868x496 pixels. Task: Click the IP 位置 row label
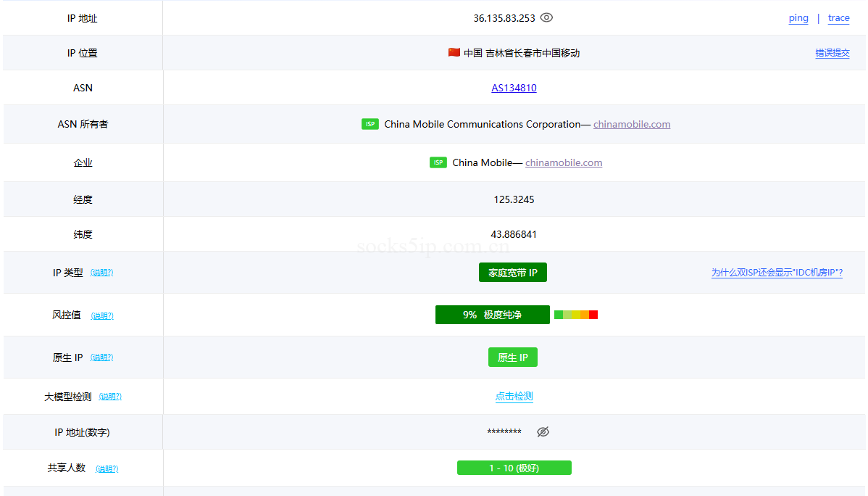pyautogui.click(x=83, y=53)
